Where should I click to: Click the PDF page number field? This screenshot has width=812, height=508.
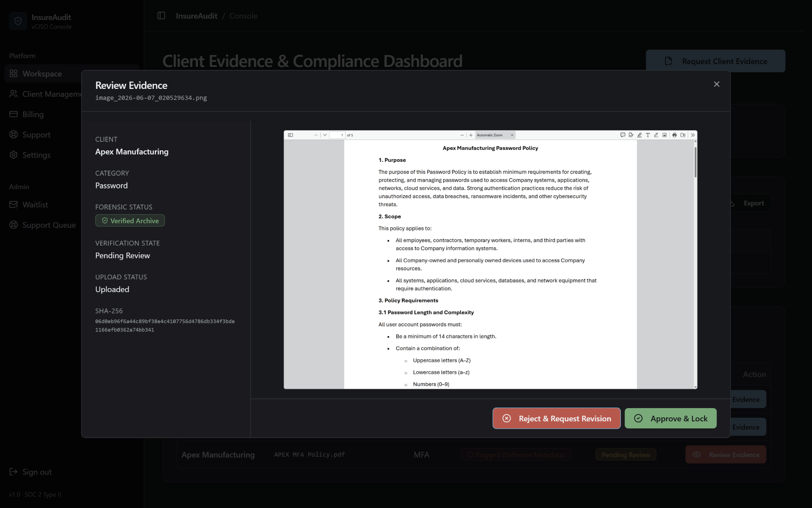(x=337, y=135)
